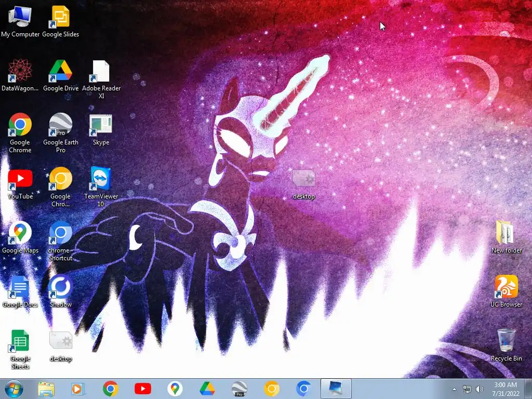Open the clock showing 3:00 AM

tap(506, 389)
